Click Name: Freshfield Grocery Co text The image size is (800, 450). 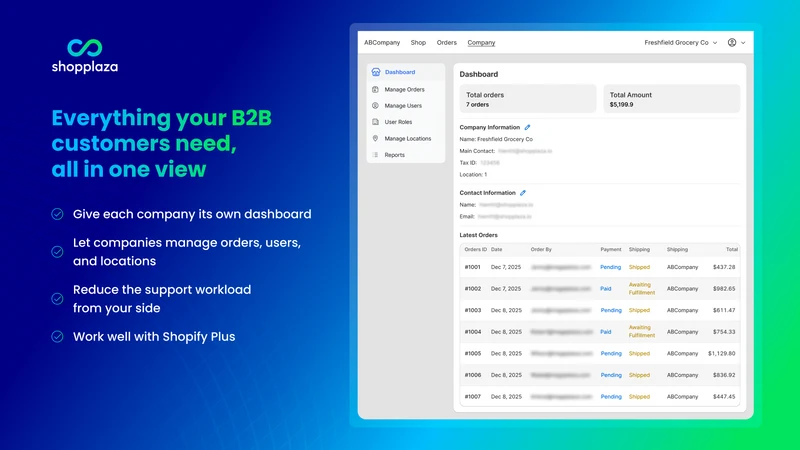click(x=496, y=139)
